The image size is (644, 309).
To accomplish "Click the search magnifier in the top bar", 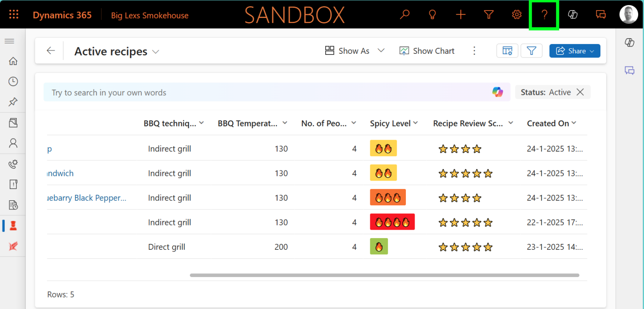I will coord(405,15).
